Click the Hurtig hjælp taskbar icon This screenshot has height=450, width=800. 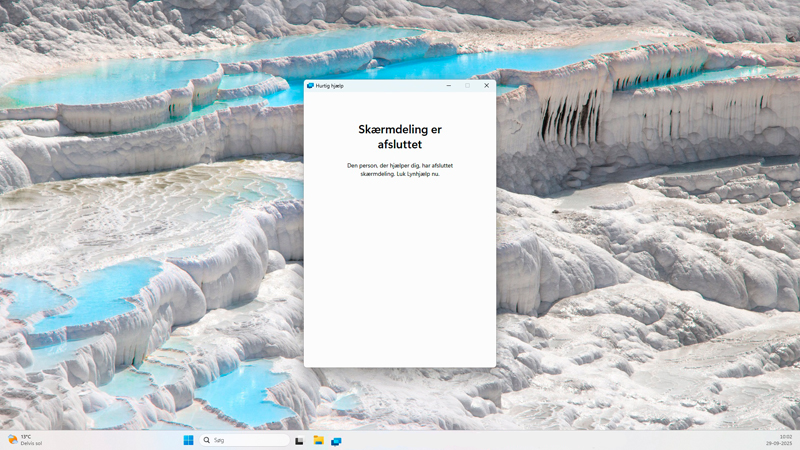tap(336, 441)
